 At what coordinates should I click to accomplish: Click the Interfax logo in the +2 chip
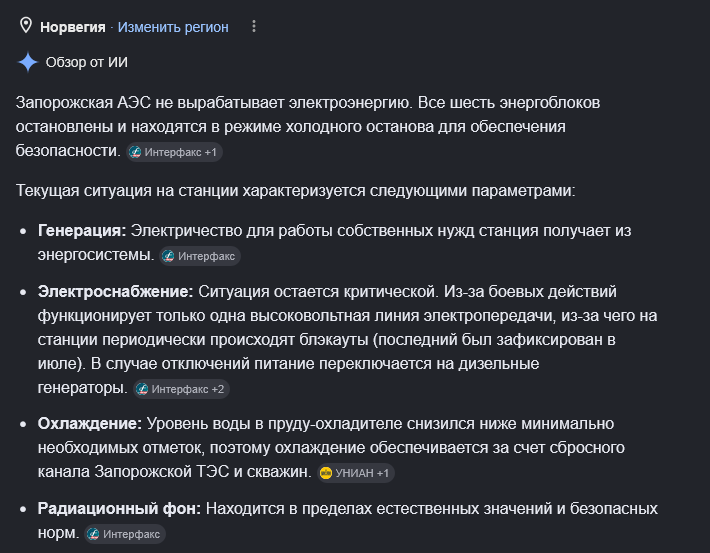(142, 389)
